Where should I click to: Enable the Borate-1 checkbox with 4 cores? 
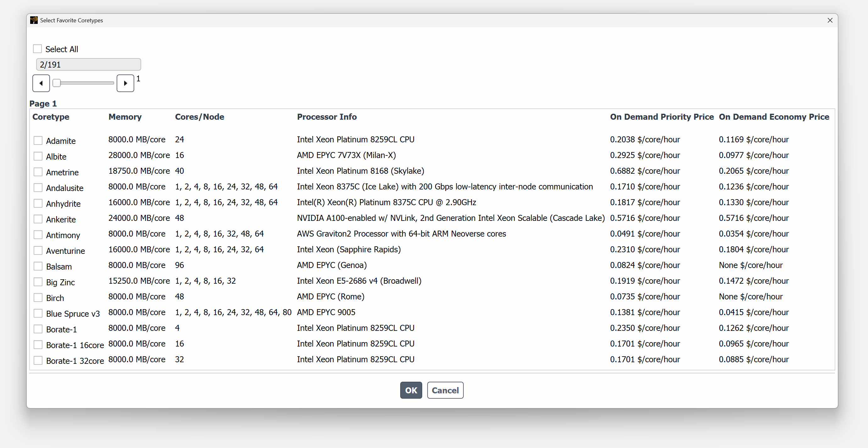38,329
